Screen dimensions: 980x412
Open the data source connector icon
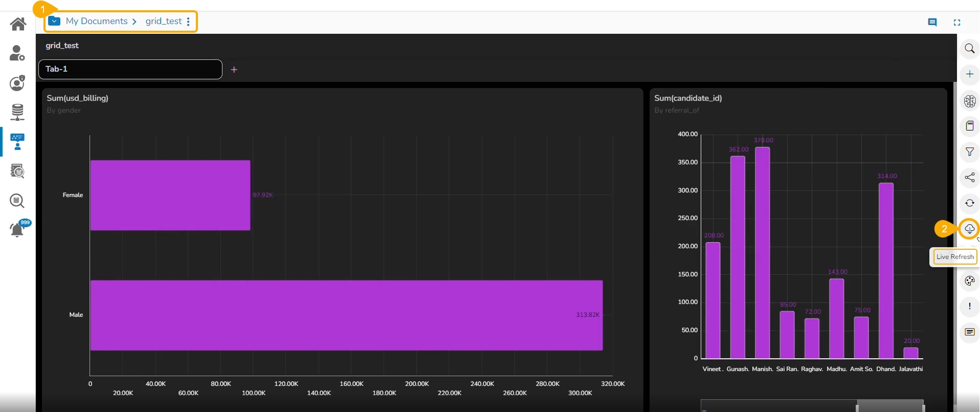pyautogui.click(x=17, y=112)
